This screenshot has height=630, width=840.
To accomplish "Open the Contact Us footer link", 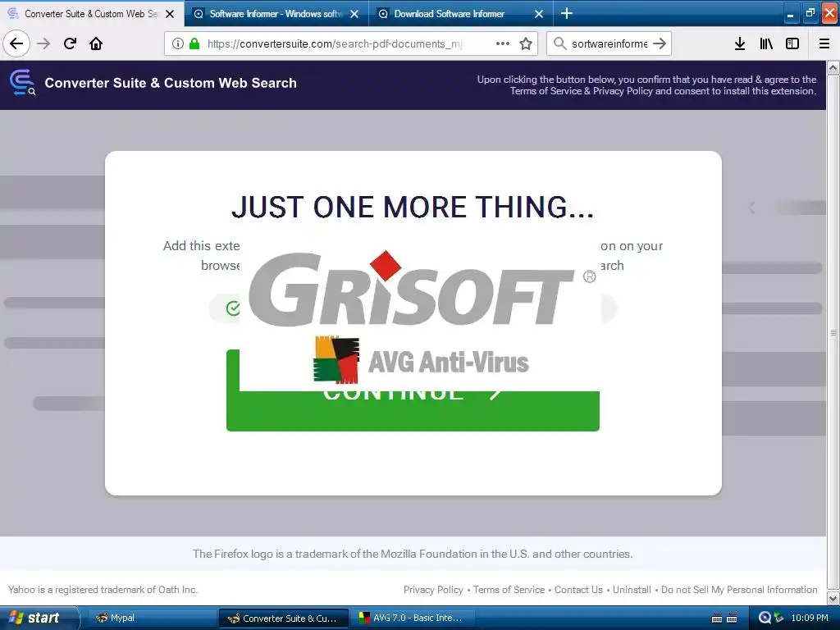I will [x=578, y=589].
